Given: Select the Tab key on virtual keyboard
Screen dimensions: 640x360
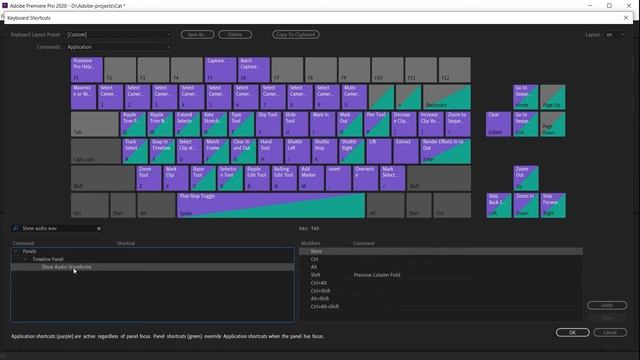Looking at the screenshot, I should [x=95, y=124].
